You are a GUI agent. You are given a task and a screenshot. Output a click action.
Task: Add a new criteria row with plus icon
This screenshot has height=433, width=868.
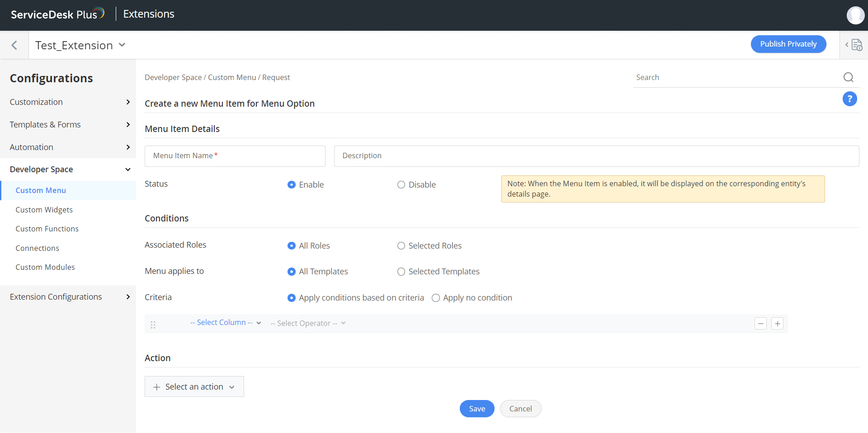(777, 323)
